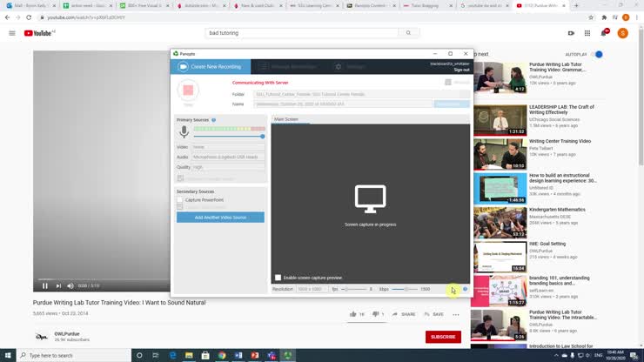
Task: Click the Primary Sources help icon
Action: 213,120
